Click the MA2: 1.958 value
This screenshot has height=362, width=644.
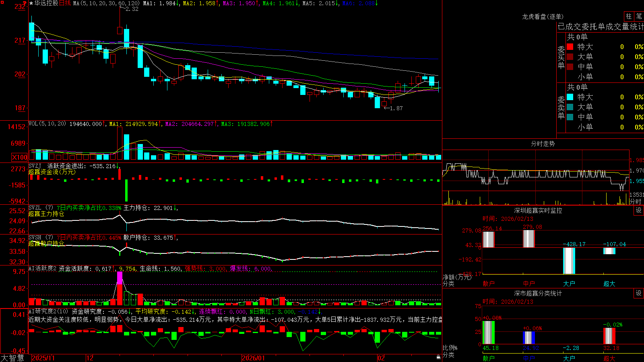201,3
